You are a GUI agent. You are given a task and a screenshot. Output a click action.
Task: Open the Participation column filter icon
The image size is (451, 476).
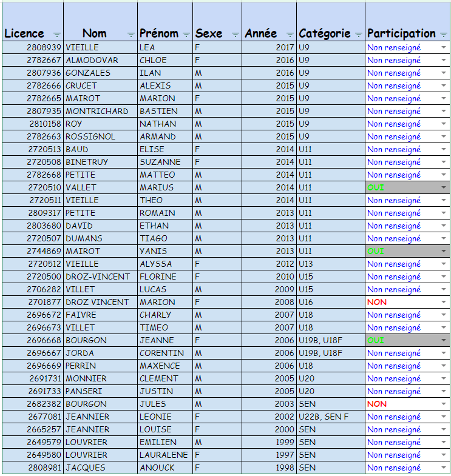(444, 35)
